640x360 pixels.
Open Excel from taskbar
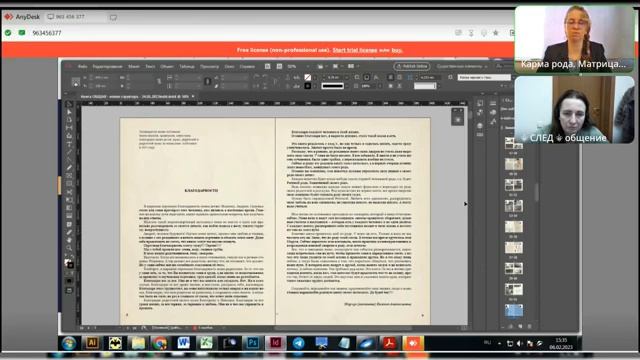tap(206, 343)
